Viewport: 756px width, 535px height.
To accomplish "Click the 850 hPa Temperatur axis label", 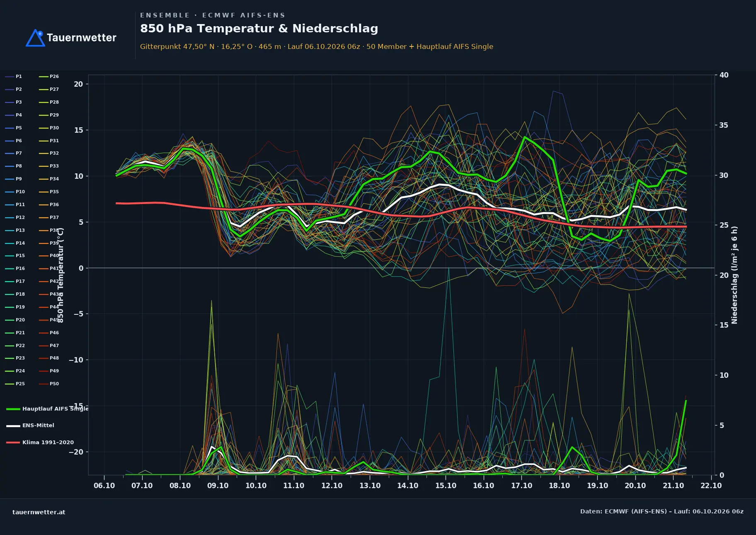I will [61, 275].
